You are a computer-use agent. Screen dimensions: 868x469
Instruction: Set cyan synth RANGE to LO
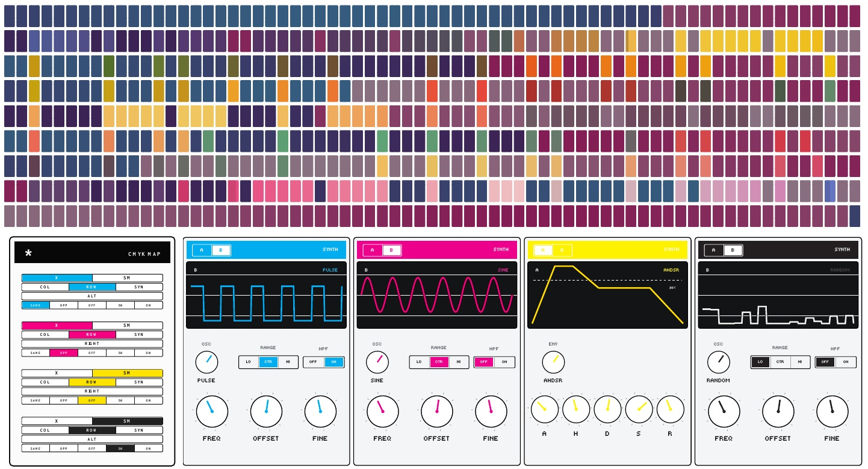tap(249, 362)
